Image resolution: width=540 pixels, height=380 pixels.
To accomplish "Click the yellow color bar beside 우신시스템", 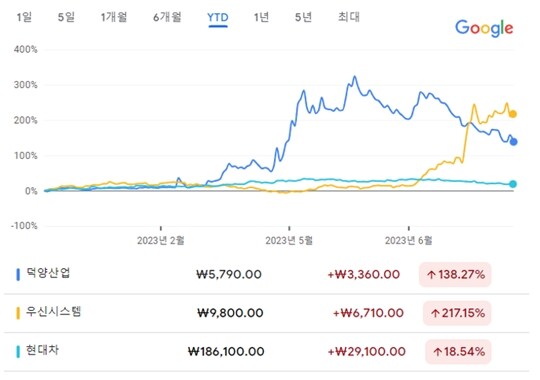I will click(x=18, y=313).
